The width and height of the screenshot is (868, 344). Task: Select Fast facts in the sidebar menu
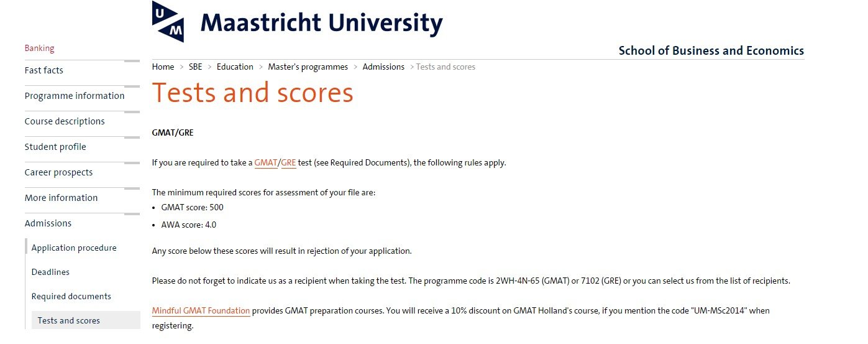43,70
